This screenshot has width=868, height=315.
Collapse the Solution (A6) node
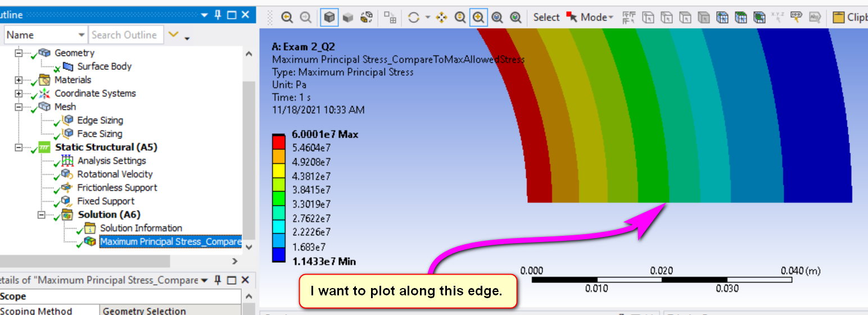point(41,214)
